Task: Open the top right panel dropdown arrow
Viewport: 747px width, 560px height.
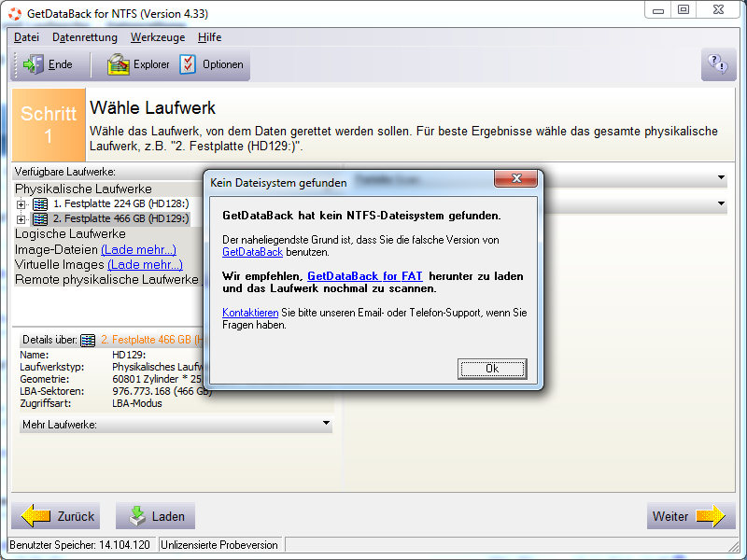Action: pos(721,177)
